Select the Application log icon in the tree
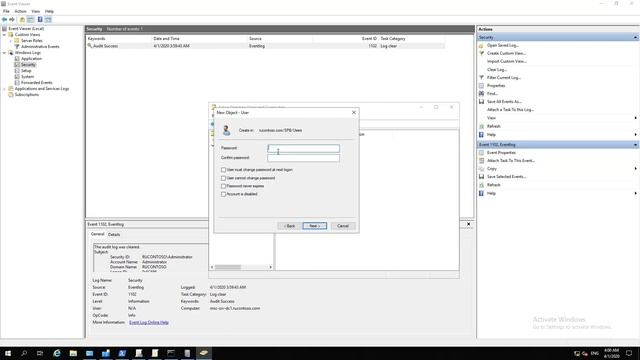 click(x=17, y=59)
